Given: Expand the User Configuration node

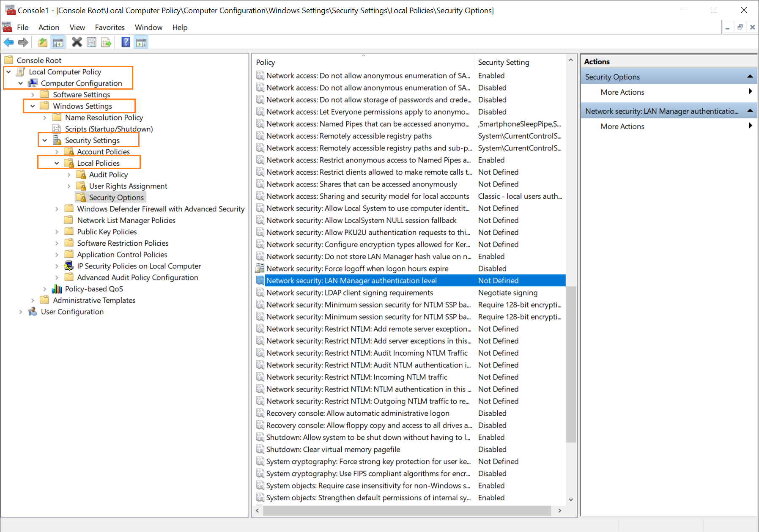Looking at the screenshot, I should (x=20, y=312).
